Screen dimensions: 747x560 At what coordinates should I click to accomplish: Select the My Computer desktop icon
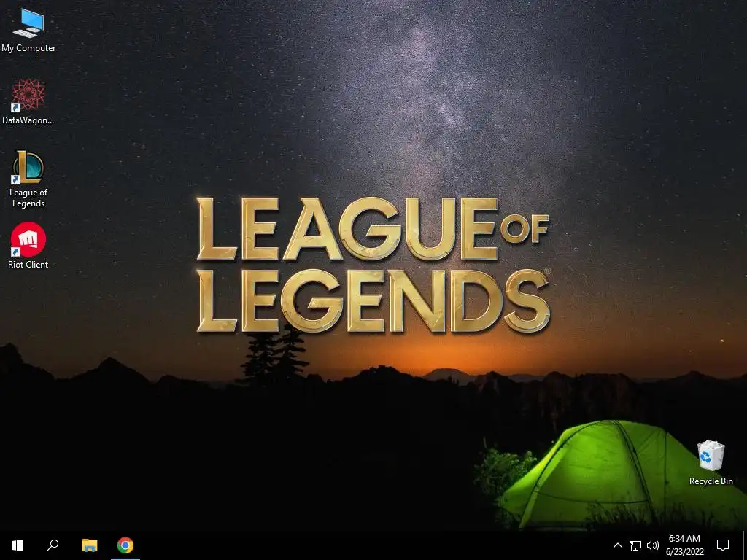[28, 30]
